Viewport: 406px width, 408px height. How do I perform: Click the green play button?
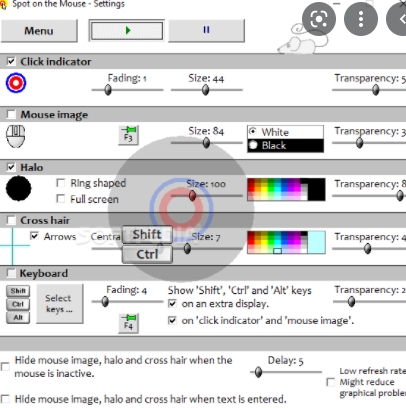tap(127, 31)
